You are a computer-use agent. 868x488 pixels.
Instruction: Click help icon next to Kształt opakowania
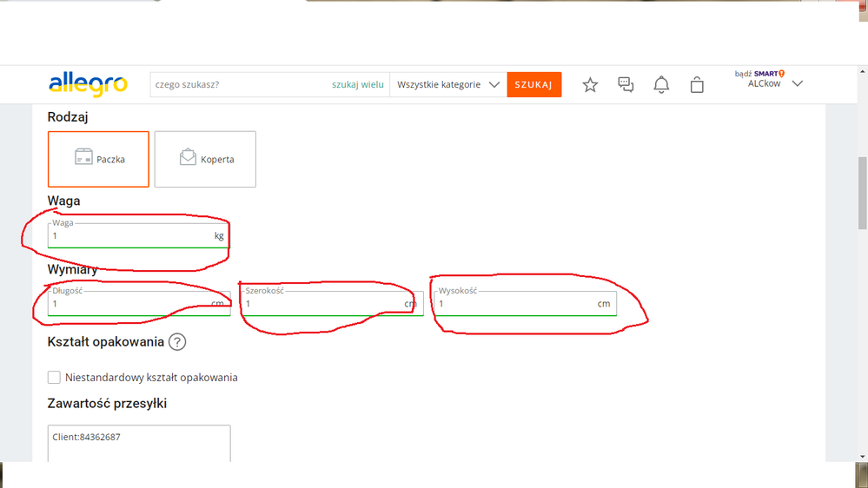[177, 342]
